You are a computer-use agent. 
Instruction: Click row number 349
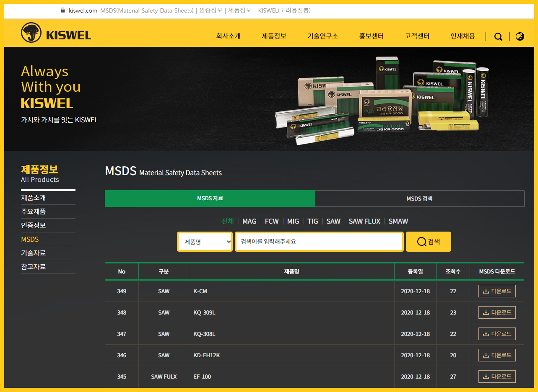[x=122, y=291]
